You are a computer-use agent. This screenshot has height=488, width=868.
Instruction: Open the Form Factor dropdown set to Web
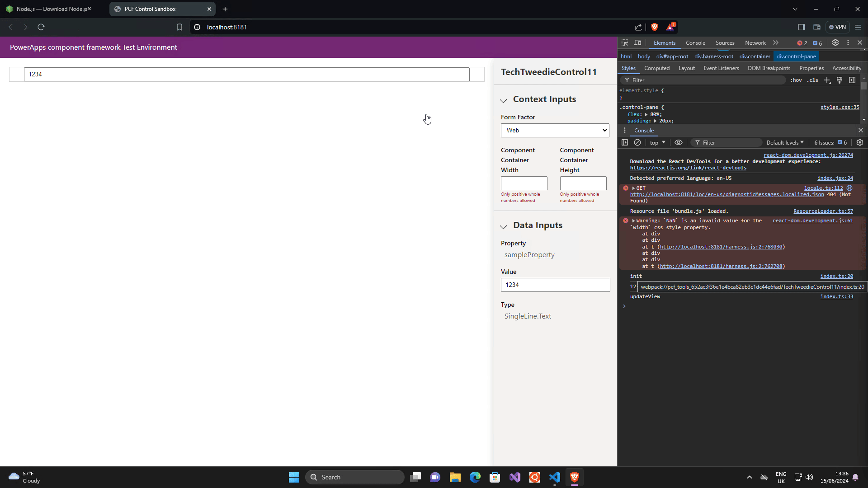pos(555,130)
